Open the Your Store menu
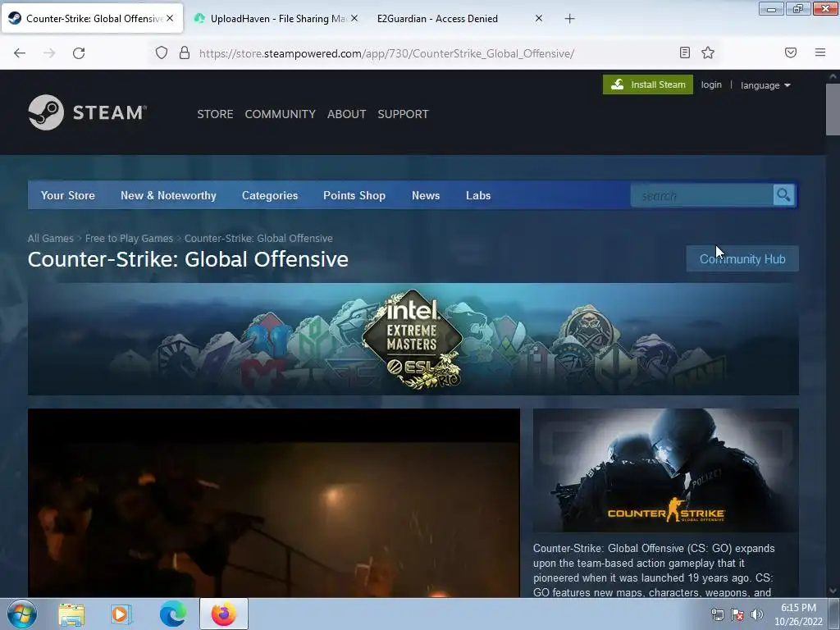840x630 pixels. (68, 195)
